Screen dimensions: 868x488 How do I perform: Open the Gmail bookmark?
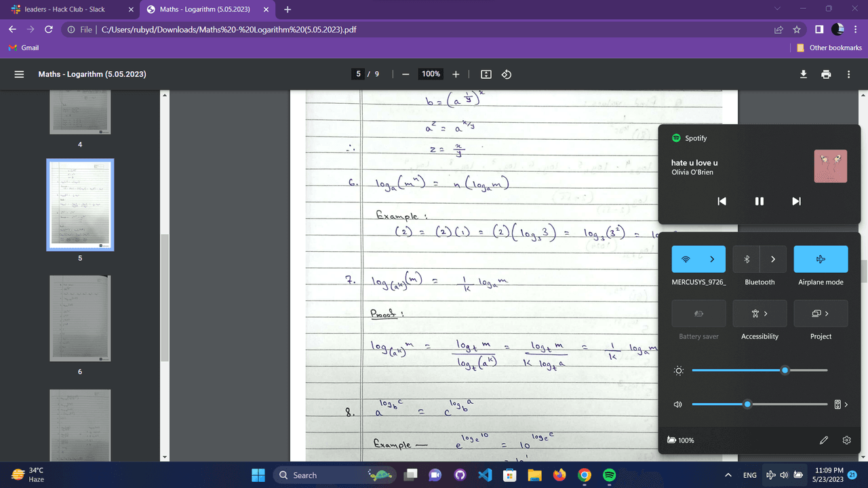point(24,48)
